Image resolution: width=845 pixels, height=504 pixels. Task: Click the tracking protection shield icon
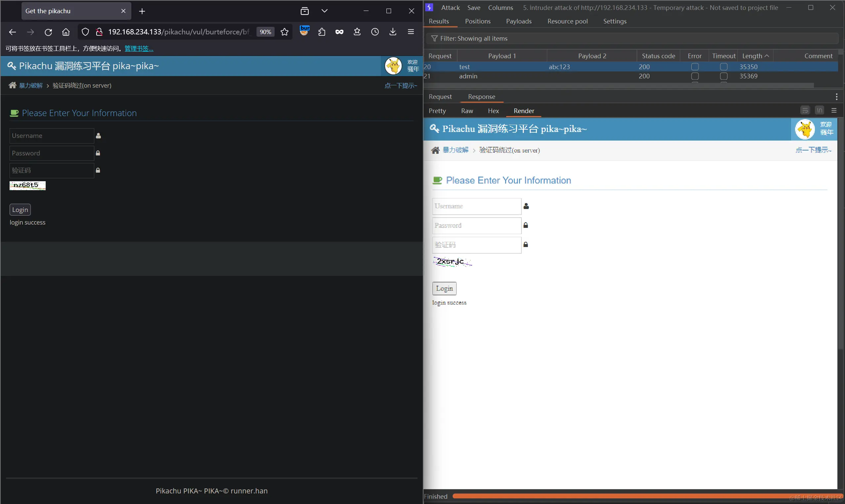(x=85, y=32)
